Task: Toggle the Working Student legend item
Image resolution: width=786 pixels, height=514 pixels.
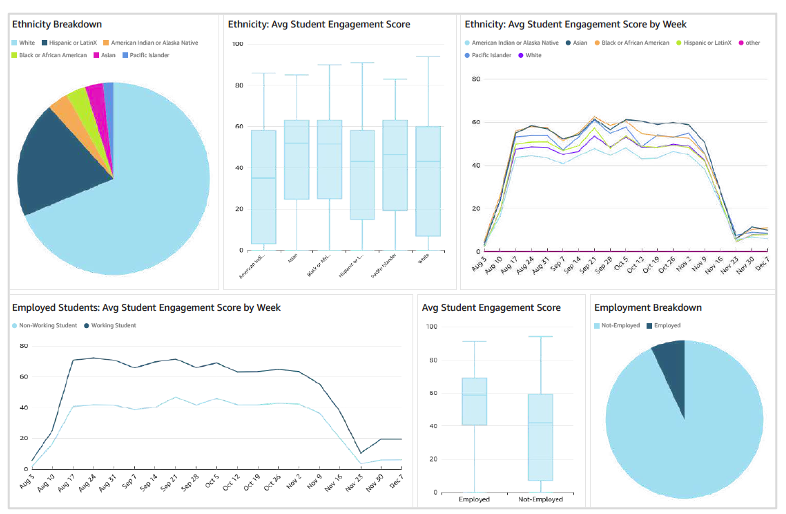Action: point(110,326)
